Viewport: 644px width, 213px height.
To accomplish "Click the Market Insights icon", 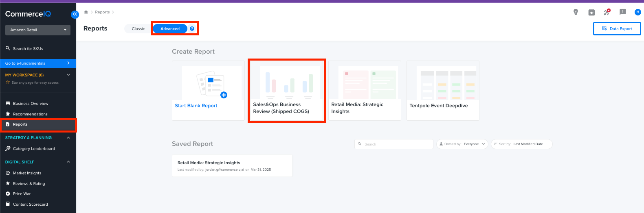I will [x=8, y=173].
